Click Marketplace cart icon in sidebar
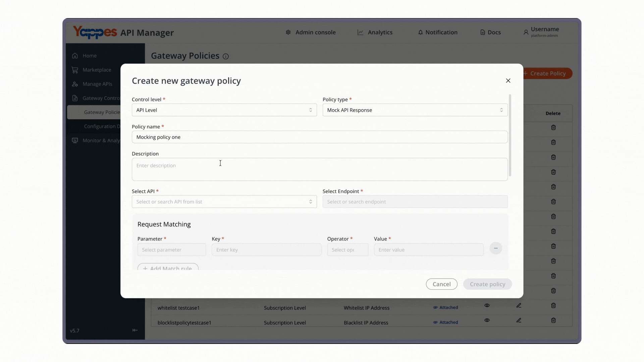Image resolution: width=644 pixels, height=362 pixels. click(x=75, y=70)
